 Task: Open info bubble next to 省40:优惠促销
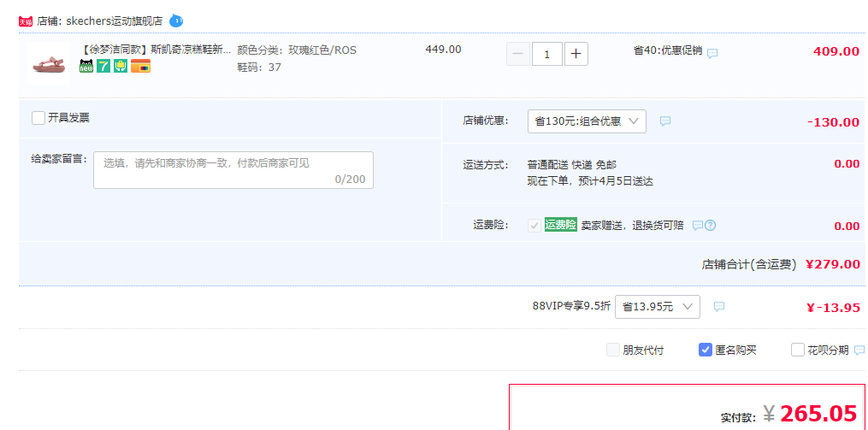(713, 53)
